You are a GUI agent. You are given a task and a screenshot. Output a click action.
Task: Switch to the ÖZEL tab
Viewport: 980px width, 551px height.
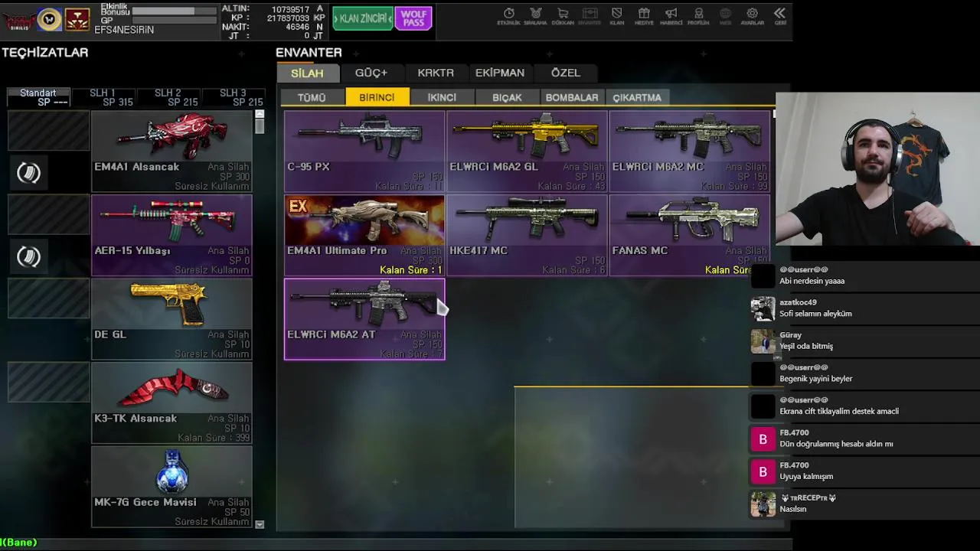click(x=566, y=73)
